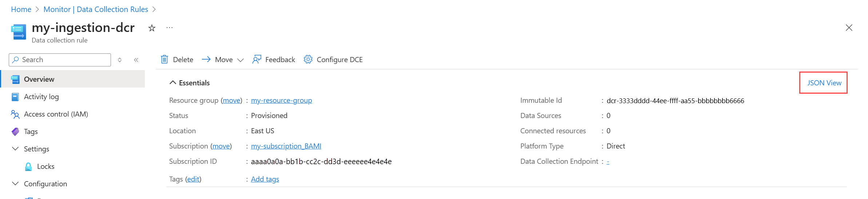Open the more options ellipsis menu
Screen dimensions: 868x199
pos(170,28)
